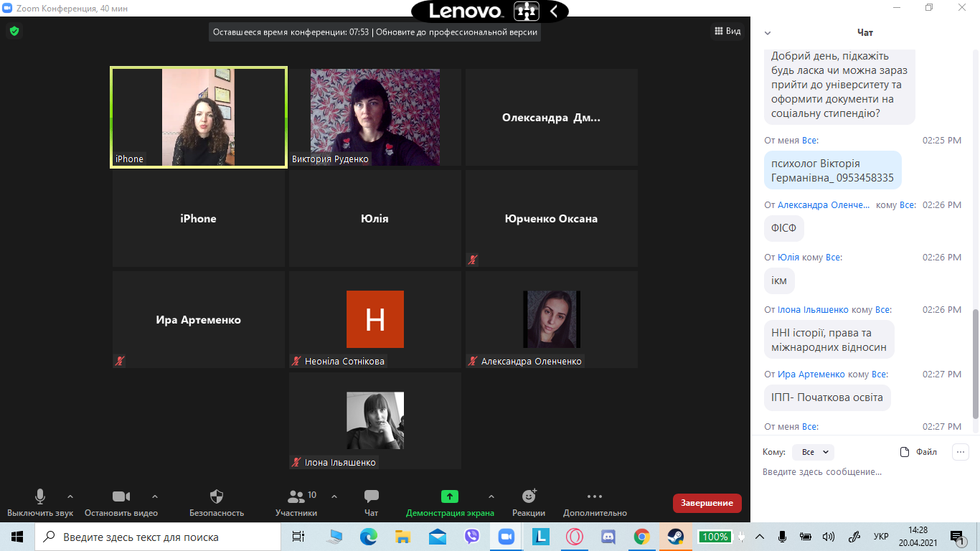Image resolution: width=980 pixels, height=551 pixels.
Task: Select Александра Оленченко photo tile
Action: click(551, 320)
